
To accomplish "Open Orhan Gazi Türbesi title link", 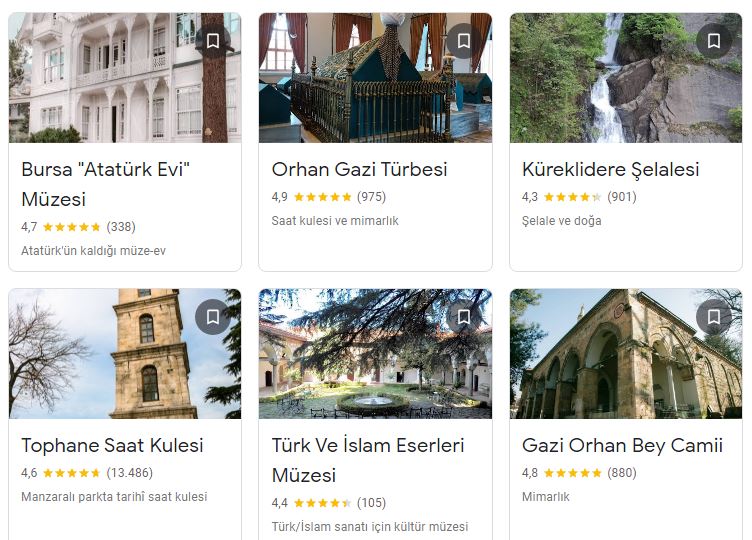I will point(359,169).
